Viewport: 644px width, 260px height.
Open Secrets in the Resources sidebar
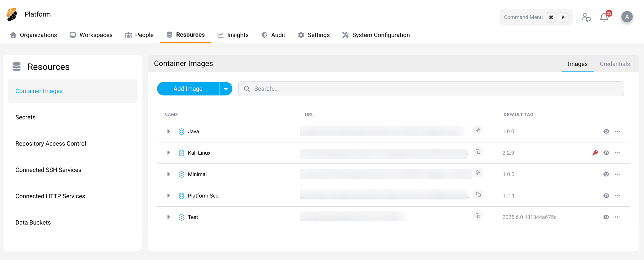25,117
